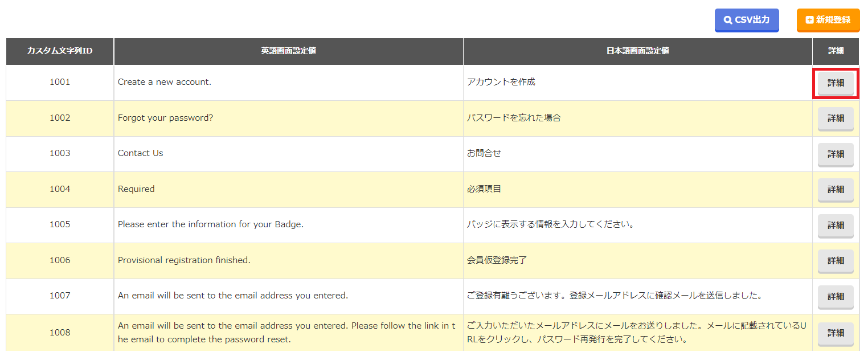Click the ID cell 1006
868x352 pixels.
[60, 260]
